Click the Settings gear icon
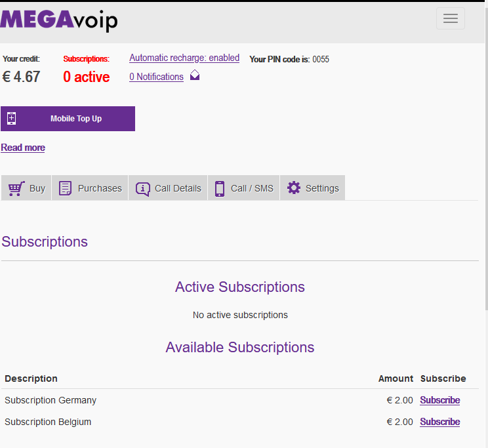 (294, 188)
